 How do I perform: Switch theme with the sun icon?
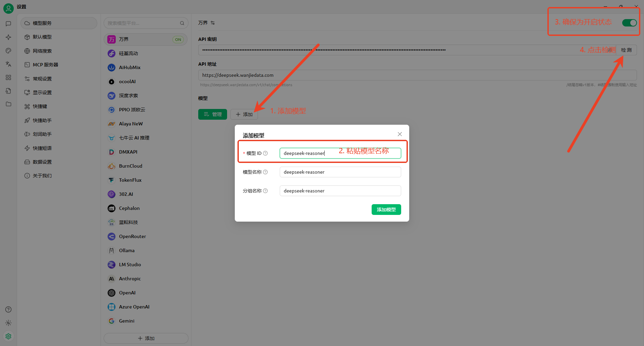8,323
